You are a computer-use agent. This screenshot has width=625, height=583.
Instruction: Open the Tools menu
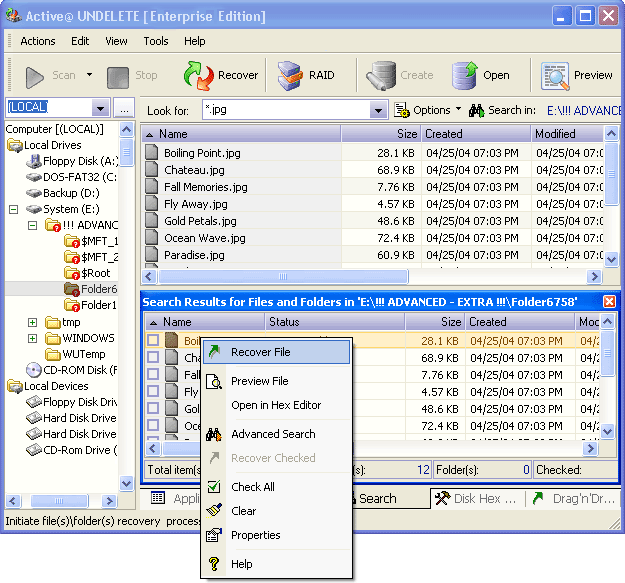(156, 41)
